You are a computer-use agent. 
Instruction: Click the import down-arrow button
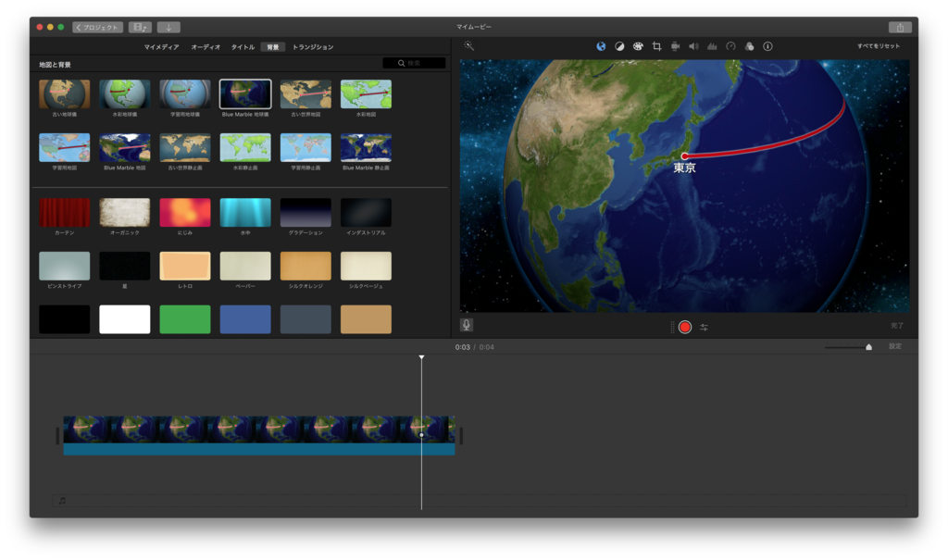(x=168, y=27)
